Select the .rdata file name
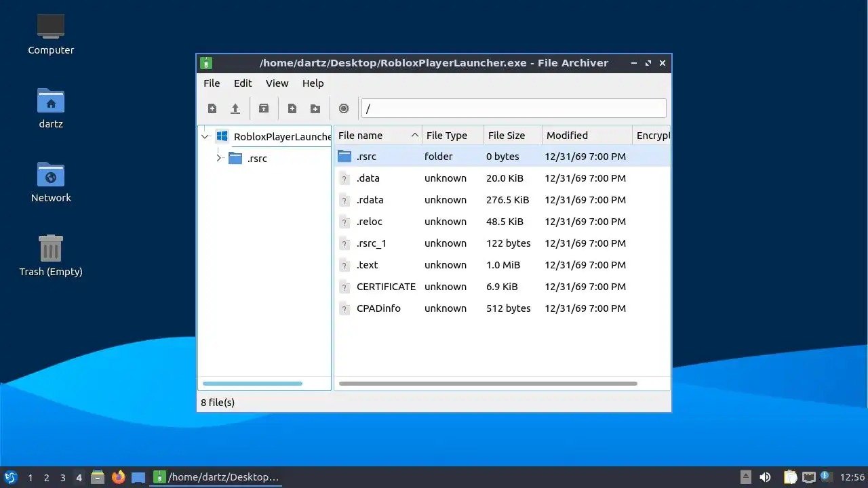 point(370,200)
